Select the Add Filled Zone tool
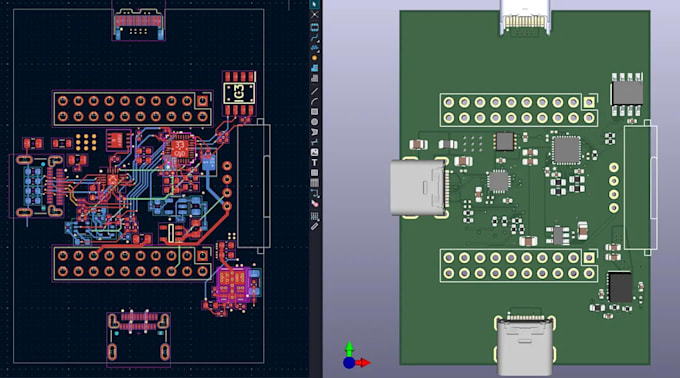 (314, 68)
